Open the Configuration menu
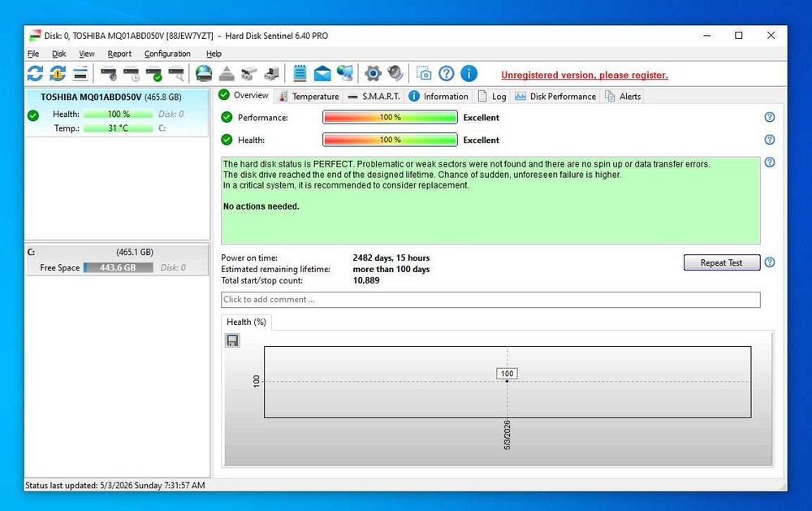812x511 pixels. pos(167,54)
